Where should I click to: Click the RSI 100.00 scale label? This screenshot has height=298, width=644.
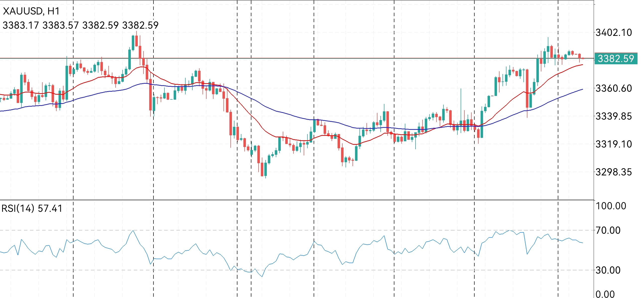point(611,206)
